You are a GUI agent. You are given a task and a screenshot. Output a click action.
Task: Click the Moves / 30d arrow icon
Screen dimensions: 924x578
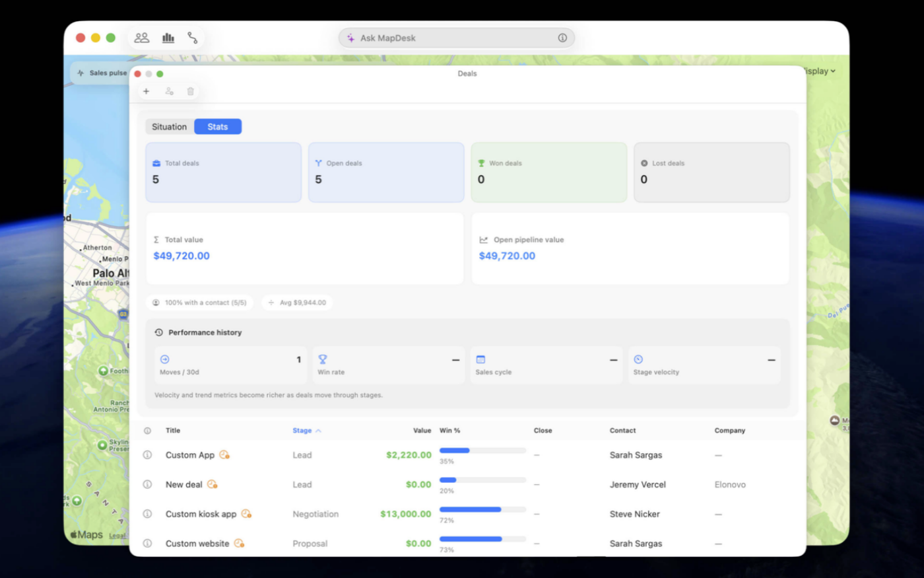pyautogui.click(x=165, y=359)
